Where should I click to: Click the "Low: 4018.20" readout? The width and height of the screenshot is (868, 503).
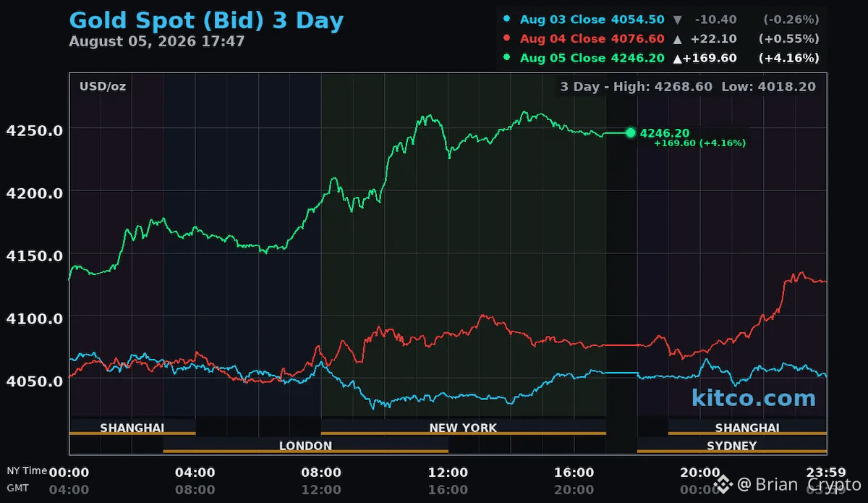[x=768, y=87]
